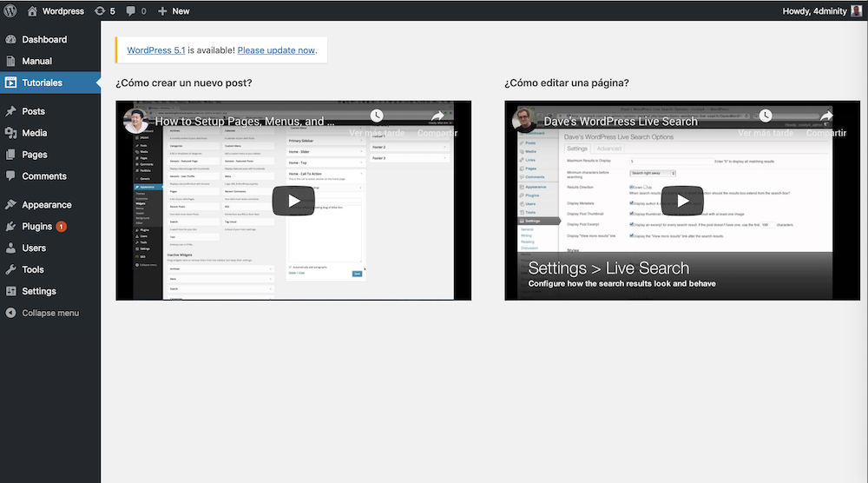Screen dimensions: 868x483
Task: Click the user avatar next to Howdy
Action: tap(856, 10)
